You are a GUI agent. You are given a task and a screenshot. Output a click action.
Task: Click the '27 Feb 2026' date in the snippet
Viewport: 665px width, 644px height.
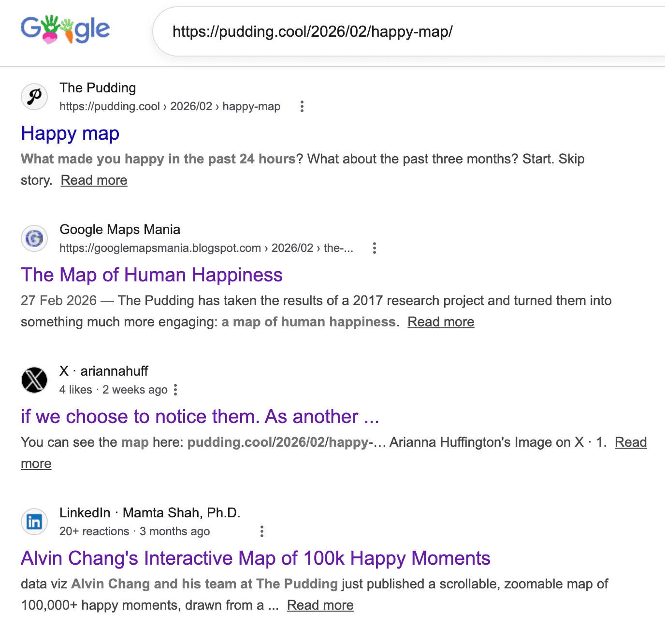59,301
